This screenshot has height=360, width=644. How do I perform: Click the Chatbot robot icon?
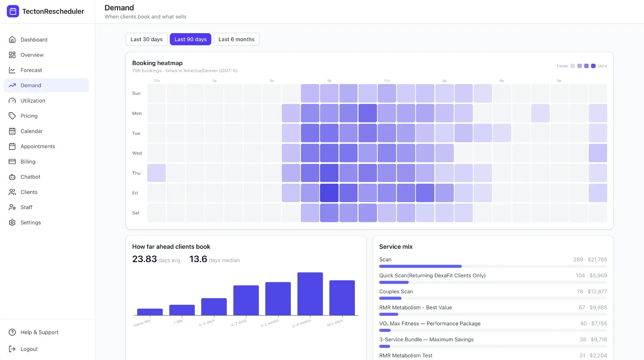12,177
